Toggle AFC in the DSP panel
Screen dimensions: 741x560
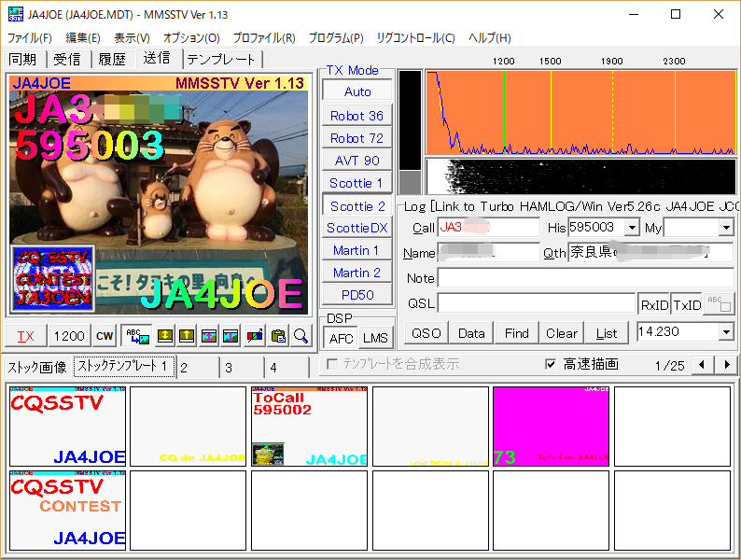click(x=341, y=339)
